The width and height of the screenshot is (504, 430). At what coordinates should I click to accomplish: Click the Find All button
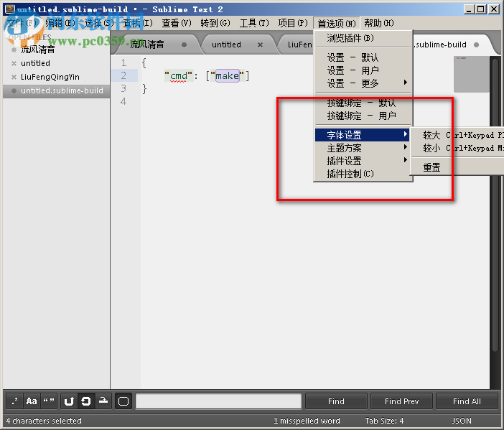467,401
